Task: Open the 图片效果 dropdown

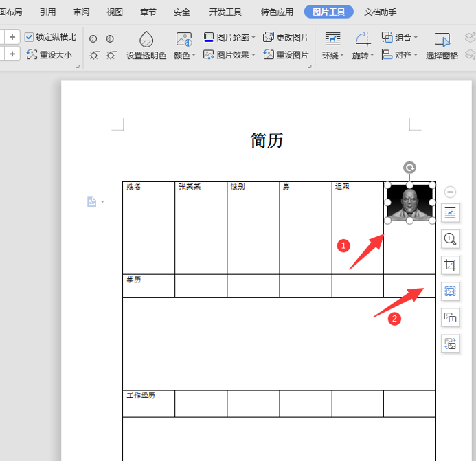Action: 229,55
